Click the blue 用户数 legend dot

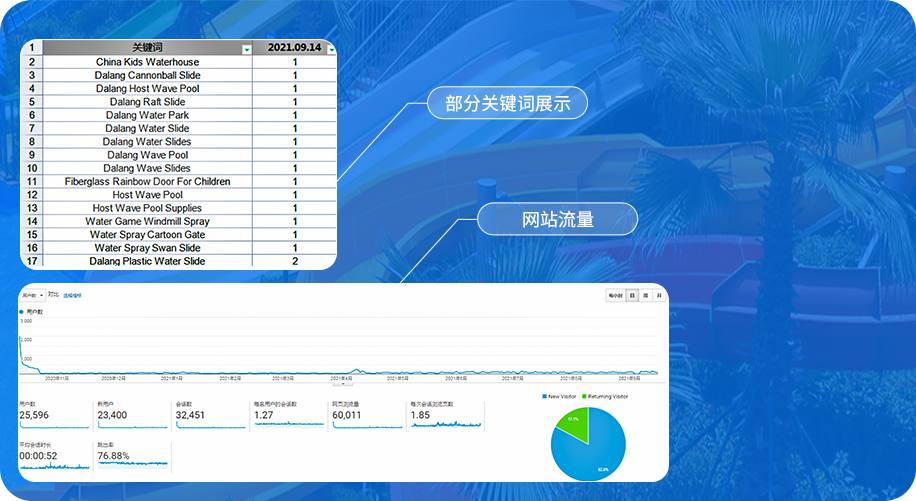21,312
